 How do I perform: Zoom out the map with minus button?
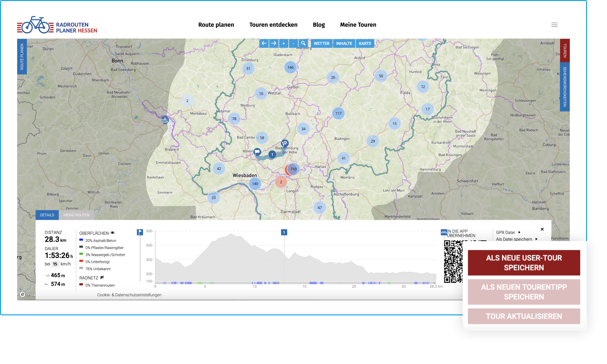[x=293, y=43]
